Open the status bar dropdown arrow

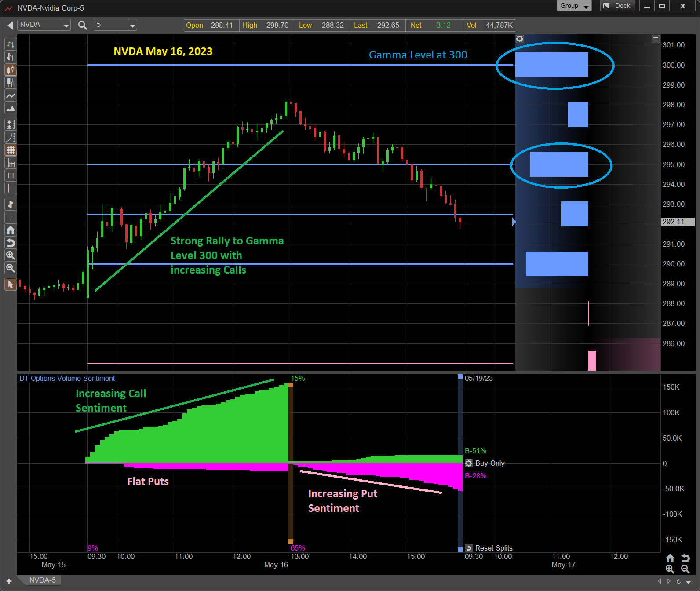[x=689, y=582]
